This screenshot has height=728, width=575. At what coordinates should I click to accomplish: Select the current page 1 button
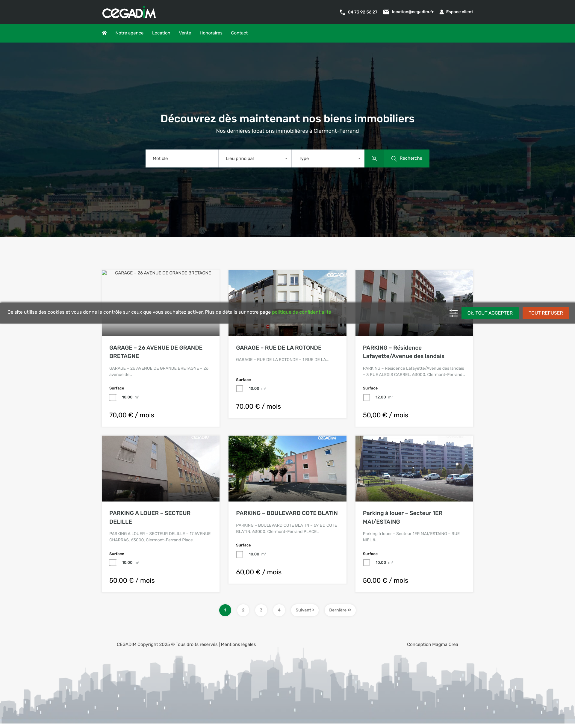pos(225,610)
